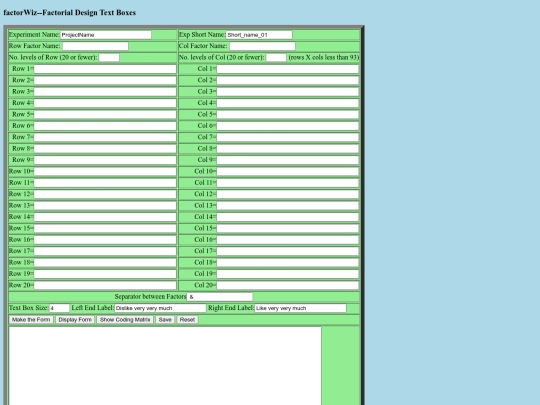The image size is (540, 405).
Task: Click into the Col 18 box
Action: click(x=288, y=262)
